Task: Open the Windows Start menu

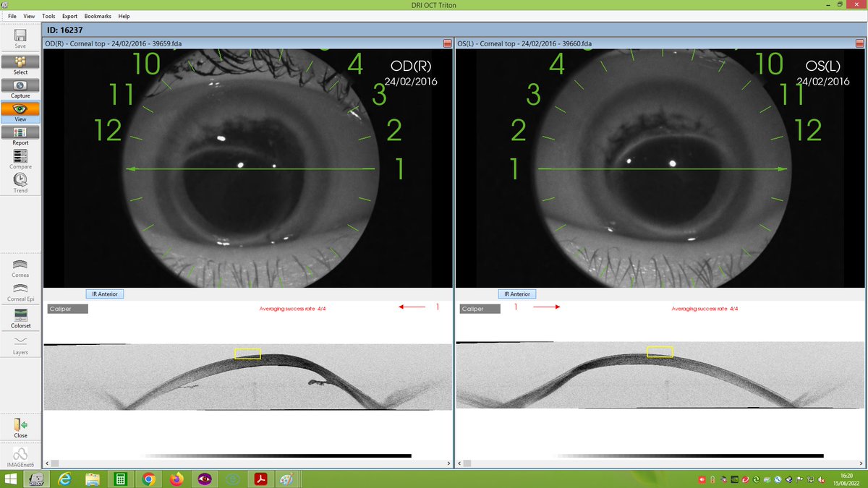Action: tap(11, 479)
